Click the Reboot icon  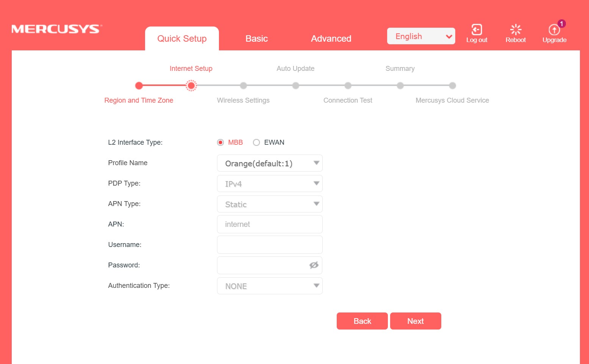[516, 30]
